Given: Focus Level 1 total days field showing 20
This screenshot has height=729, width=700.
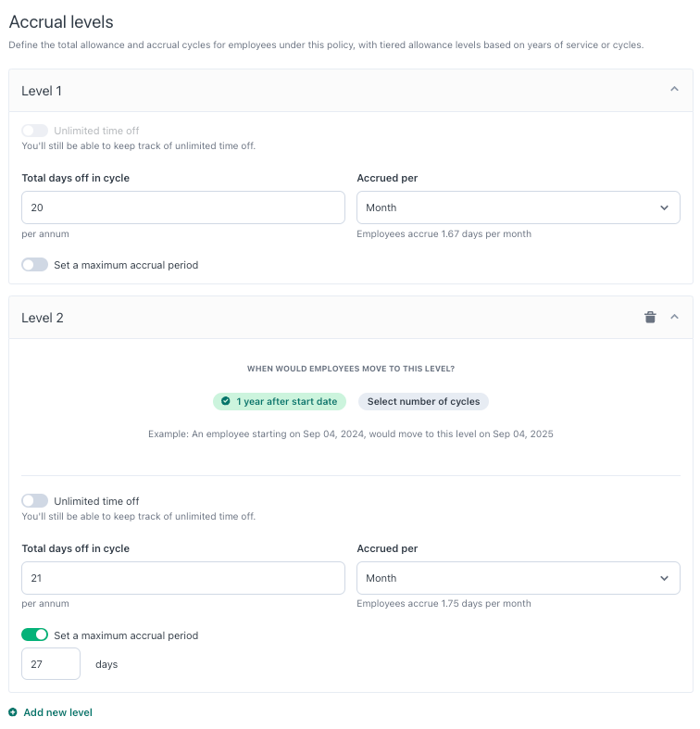Looking at the screenshot, I should point(183,207).
